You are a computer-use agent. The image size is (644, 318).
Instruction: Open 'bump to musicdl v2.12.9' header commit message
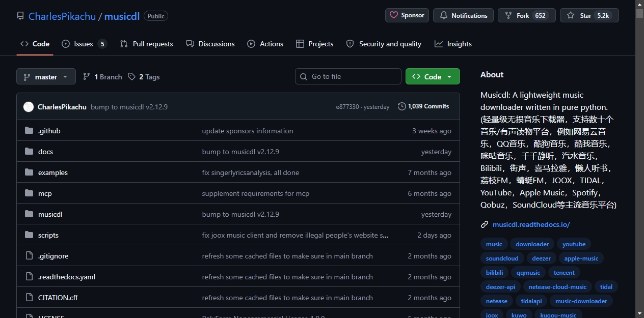(129, 107)
